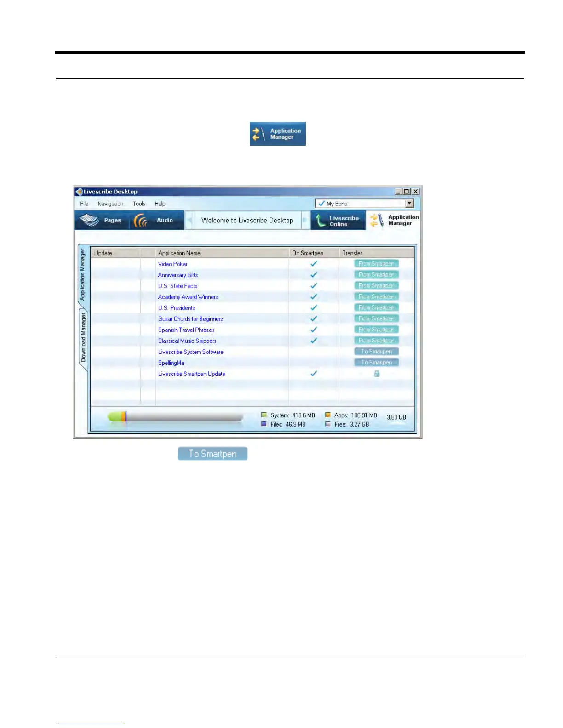The image size is (563, 728).
Task: Click the 413.6 MB System value
Action: (x=304, y=415)
